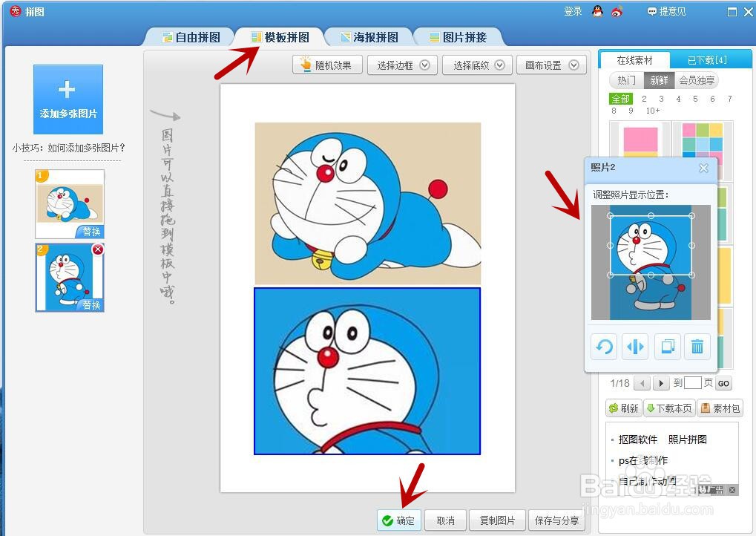756x536 pixels.
Task: Expand the 画布设置 dropdown
Action: point(551,65)
